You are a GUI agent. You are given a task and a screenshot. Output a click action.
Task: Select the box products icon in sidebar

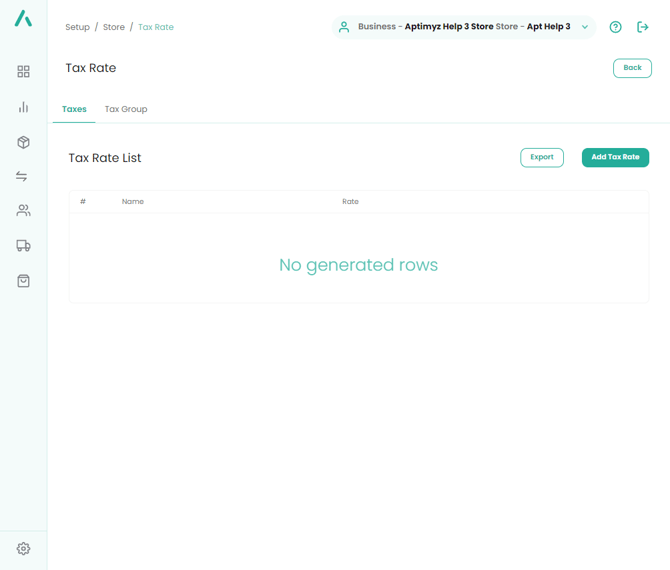click(x=23, y=142)
